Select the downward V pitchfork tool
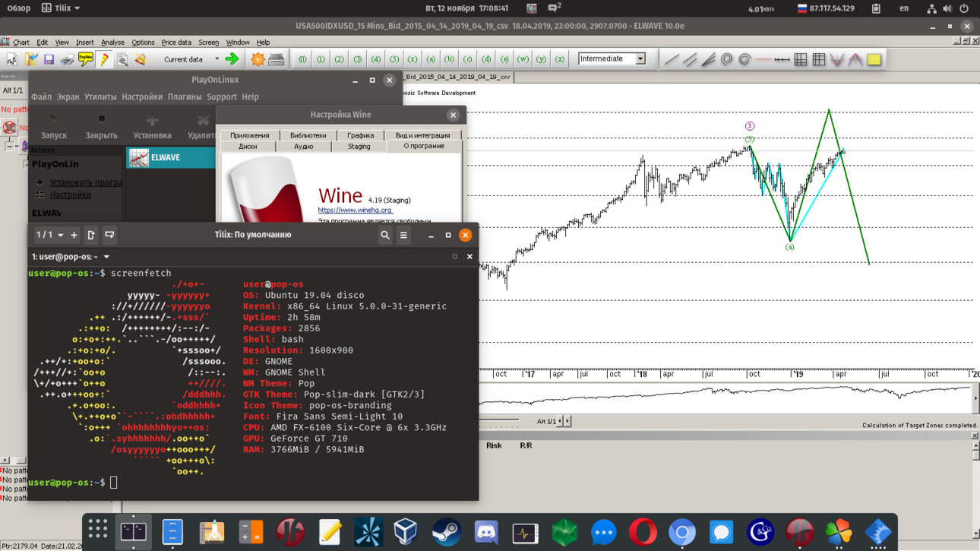The image size is (980, 551). coord(837,59)
